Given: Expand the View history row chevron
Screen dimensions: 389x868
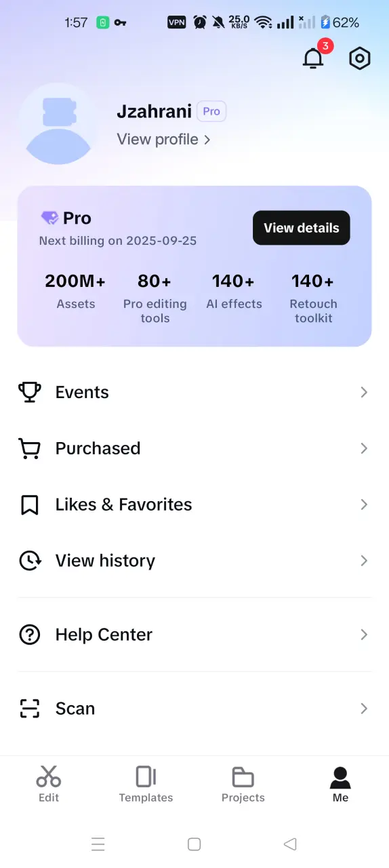Looking at the screenshot, I should point(364,561).
